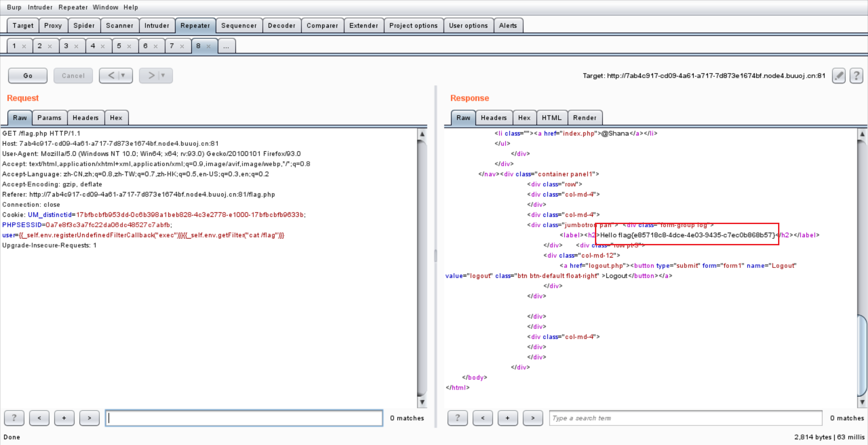Click the pencil edit target icon
The image size is (868, 445).
coord(839,76)
